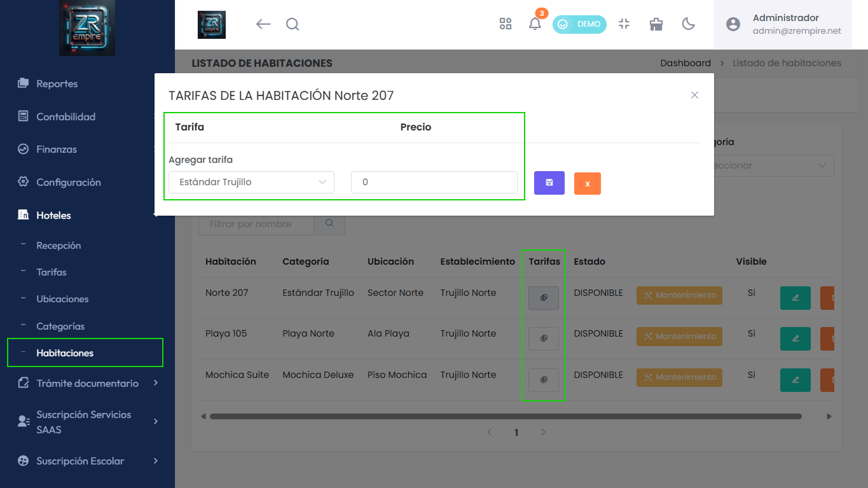Toggle the DEMO mode pill

[x=579, y=24]
